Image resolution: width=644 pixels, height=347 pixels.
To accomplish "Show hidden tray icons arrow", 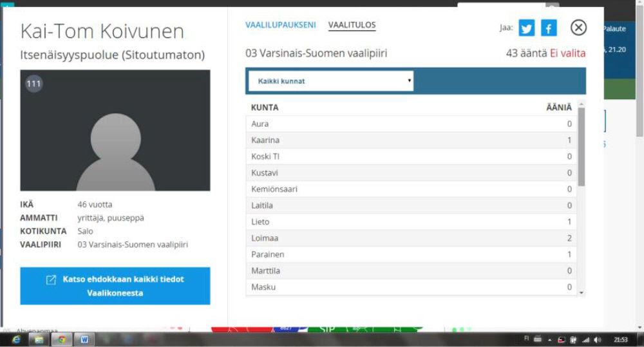I will pyautogui.click(x=549, y=341).
